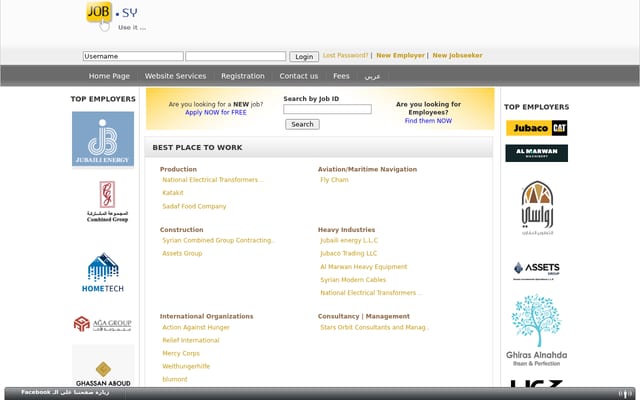The height and width of the screenshot is (400, 640).
Task: Click the Heavy Industries category heading
Action: (x=346, y=230)
